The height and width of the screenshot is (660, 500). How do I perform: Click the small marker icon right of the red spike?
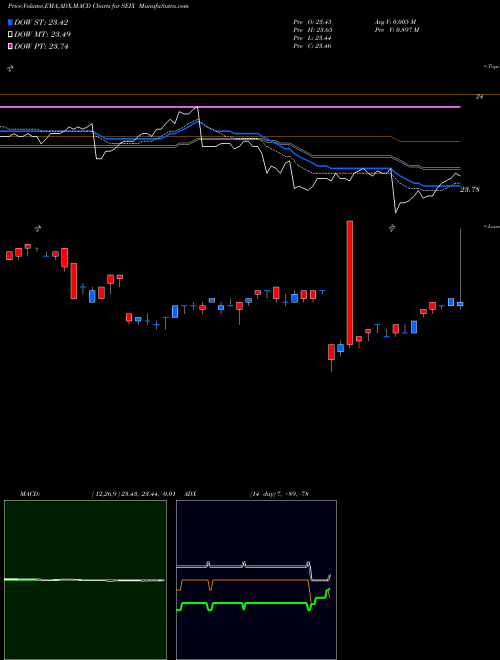coord(392,228)
